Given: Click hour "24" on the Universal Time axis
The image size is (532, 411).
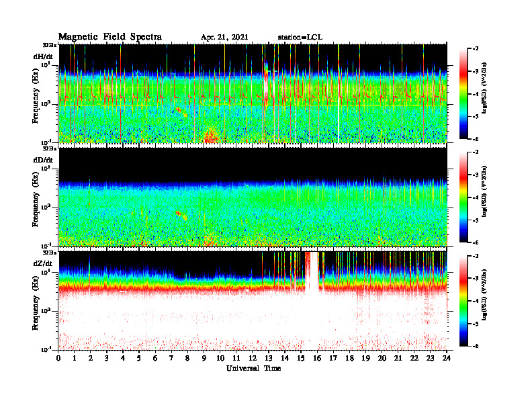Looking at the screenshot, I should [447, 359].
